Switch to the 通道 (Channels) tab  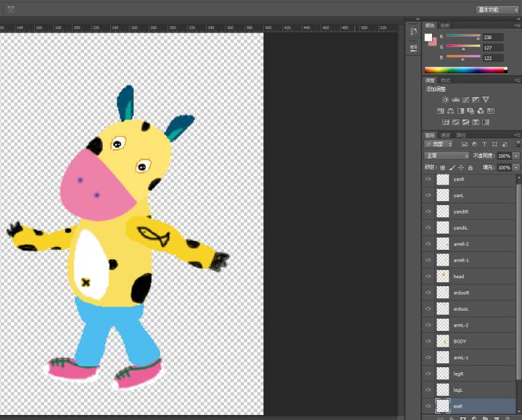pyautogui.click(x=445, y=135)
